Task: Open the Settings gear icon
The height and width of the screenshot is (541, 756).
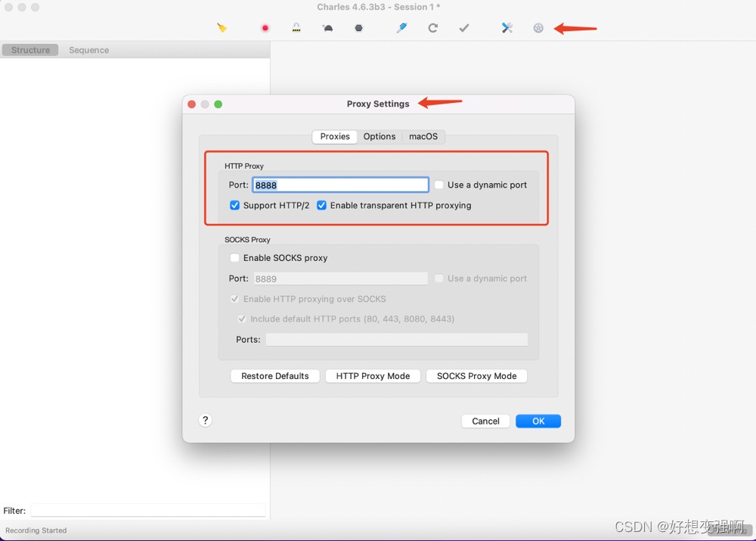Action: (538, 28)
